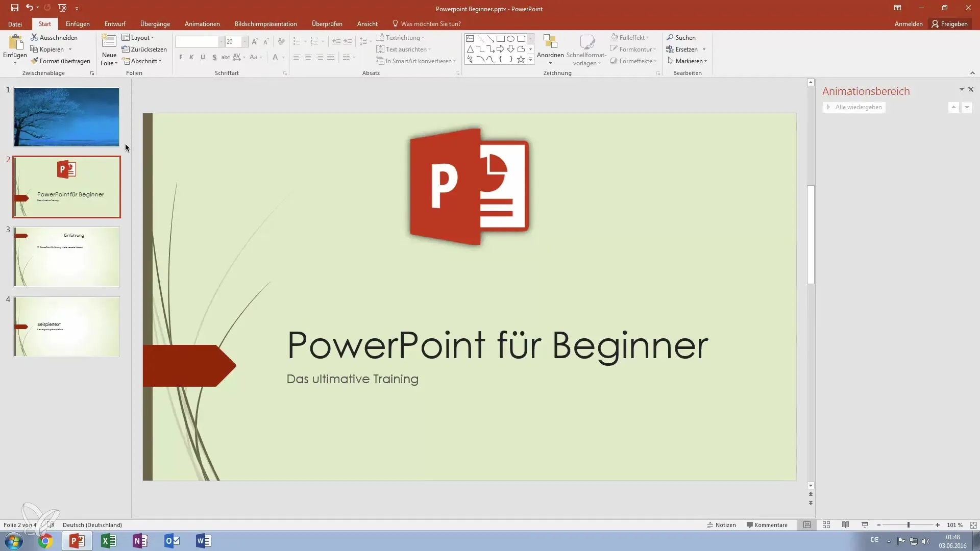The width and height of the screenshot is (980, 551).
Task: Click Alle wiedergeben in Animationsbereich
Action: [854, 107]
